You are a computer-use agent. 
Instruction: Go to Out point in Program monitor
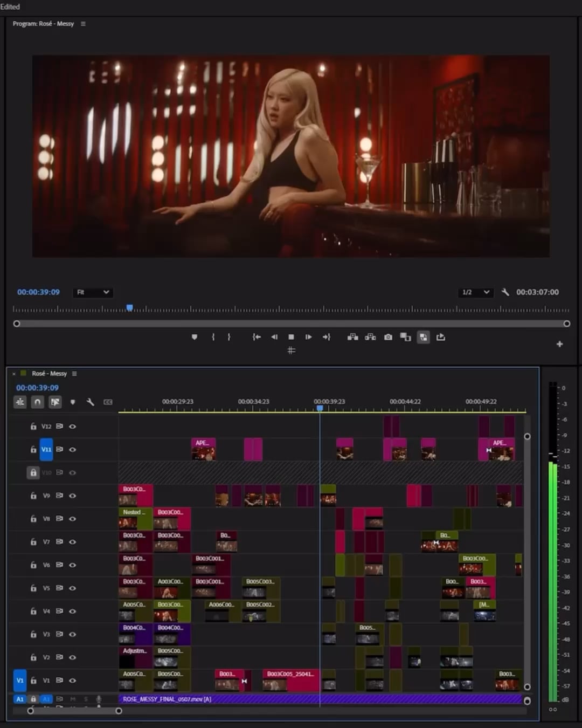coord(326,337)
